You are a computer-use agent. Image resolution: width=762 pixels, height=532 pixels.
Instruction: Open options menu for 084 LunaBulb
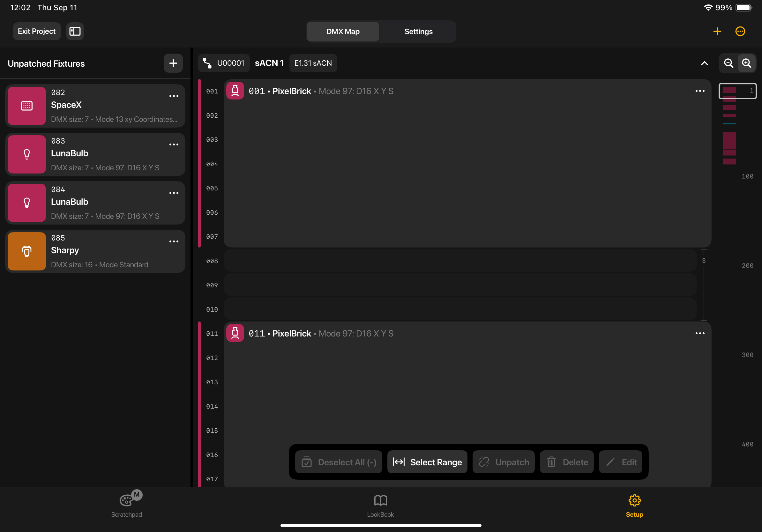point(174,193)
